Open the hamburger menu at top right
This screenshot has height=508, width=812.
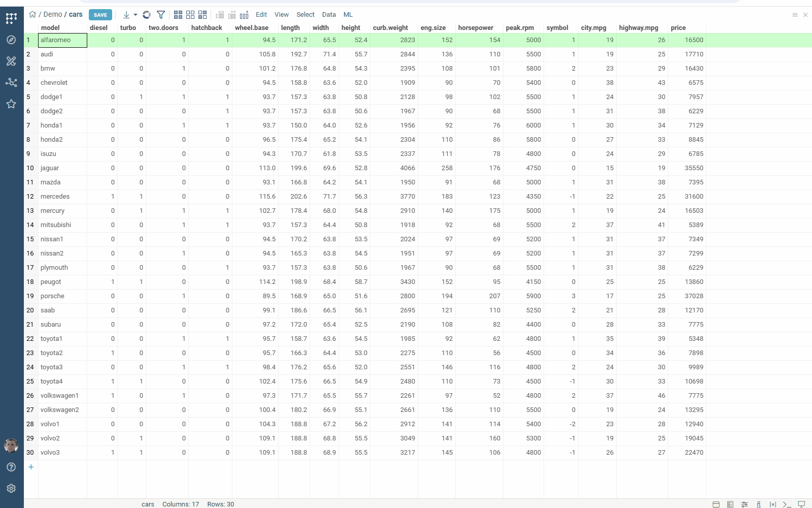pyautogui.click(x=795, y=15)
